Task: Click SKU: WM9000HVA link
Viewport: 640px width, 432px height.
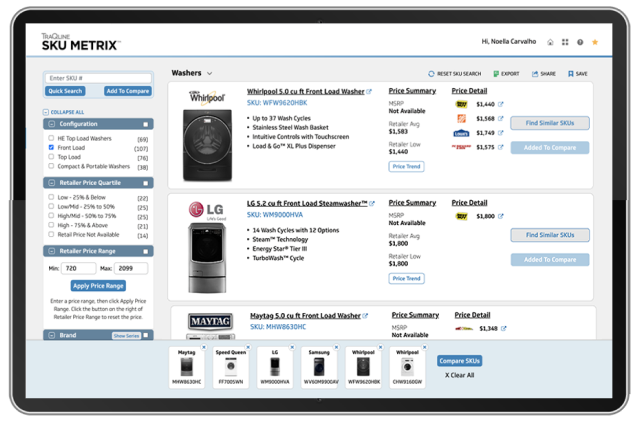Action: click(275, 215)
